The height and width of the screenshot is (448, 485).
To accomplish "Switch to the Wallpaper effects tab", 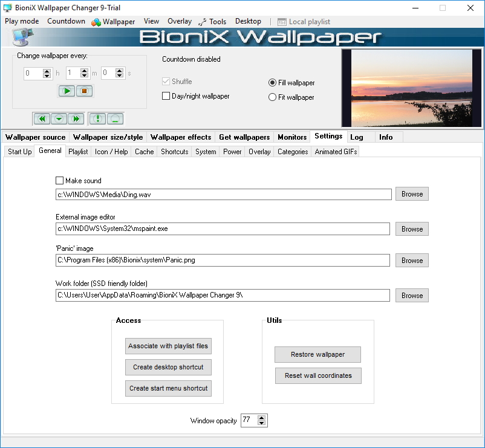I will click(180, 137).
